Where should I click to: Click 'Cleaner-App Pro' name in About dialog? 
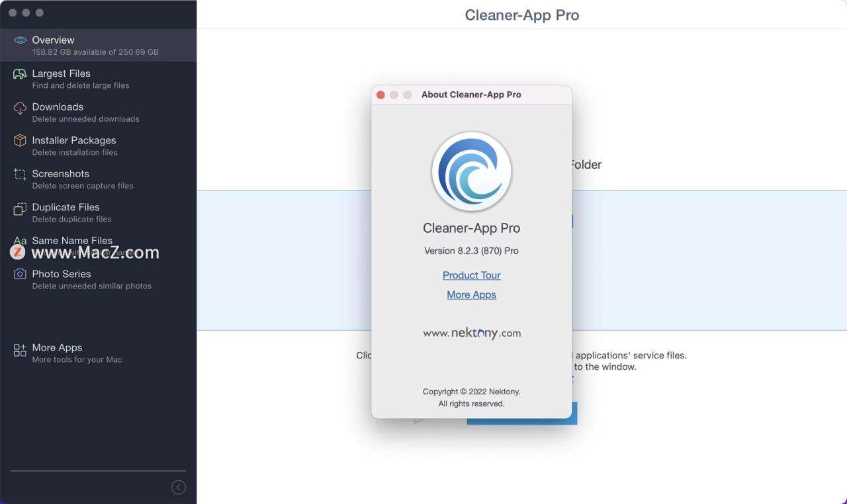[472, 228]
